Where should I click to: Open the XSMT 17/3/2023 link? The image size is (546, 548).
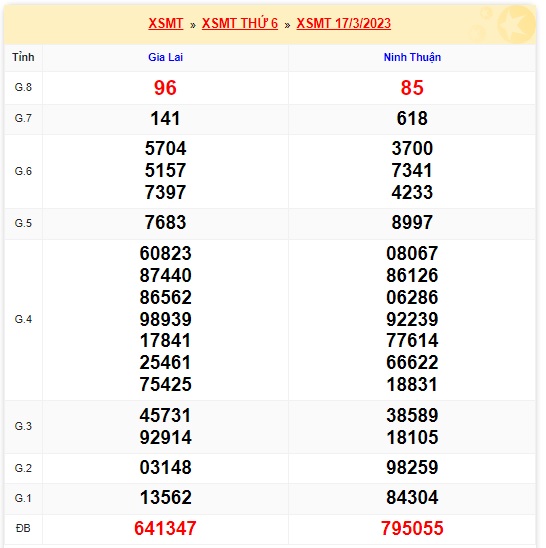343,23
